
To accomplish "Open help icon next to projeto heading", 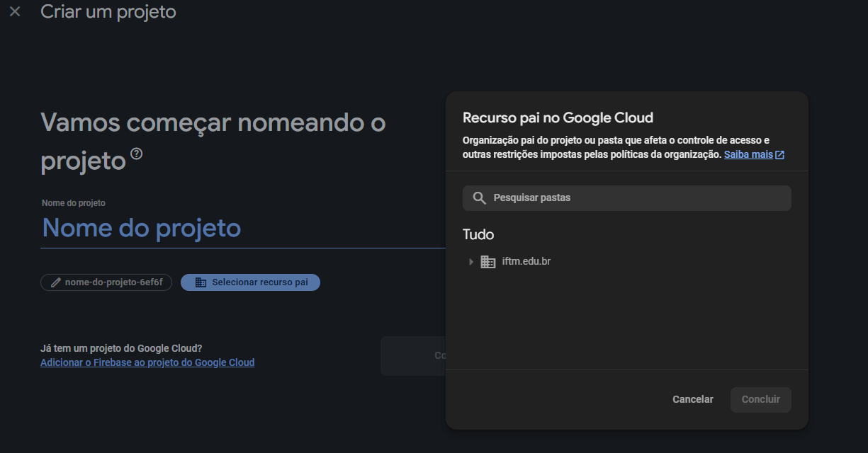I will pyautogui.click(x=137, y=154).
